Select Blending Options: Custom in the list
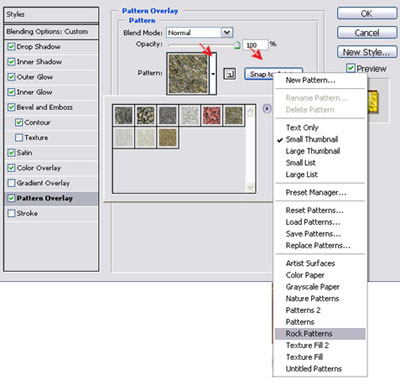 [x=51, y=32]
